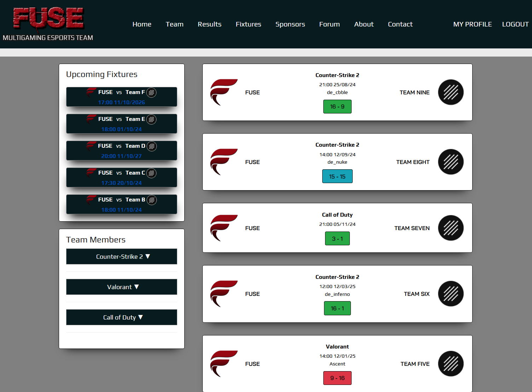Image resolution: width=532 pixels, height=392 pixels.
Task: Go to the Fixtures menu item
Action: pyautogui.click(x=248, y=24)
